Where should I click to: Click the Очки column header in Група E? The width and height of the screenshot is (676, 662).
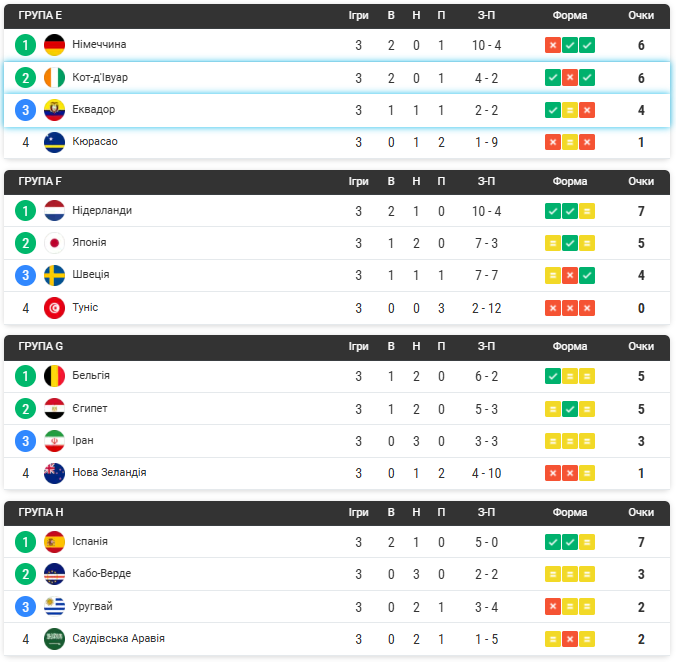pyautogui.click(x=641, y=16)
